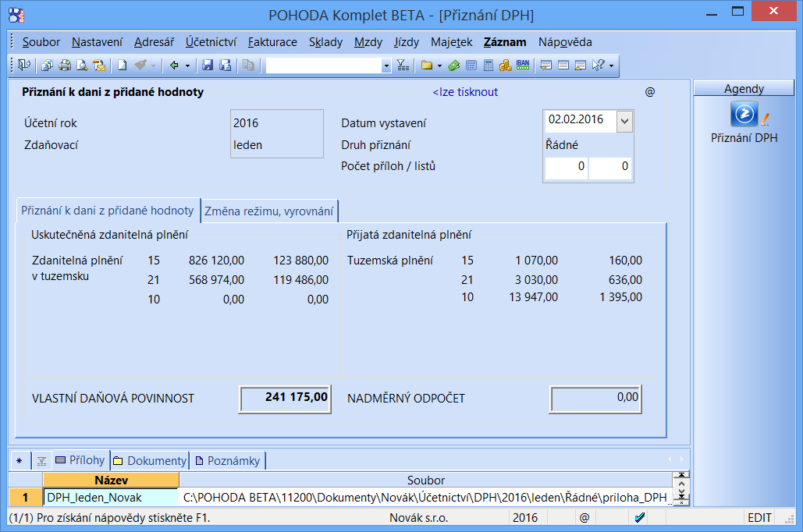The image size is (803, 532).
Task: Click the exit agenda door icon in toolbar
Action: pos(24,65)
